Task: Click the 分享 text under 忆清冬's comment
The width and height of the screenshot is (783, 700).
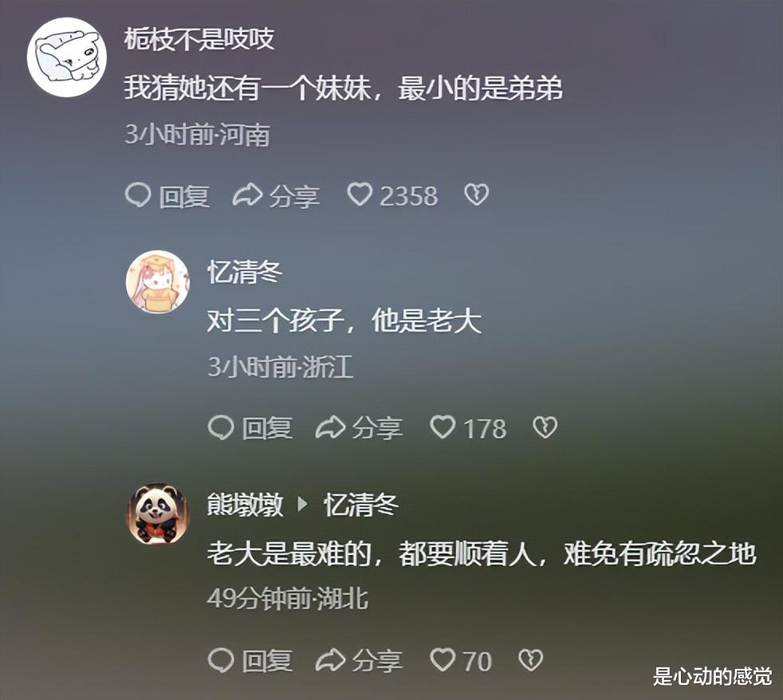Action: pyautogui.click(x=377, y=428)
